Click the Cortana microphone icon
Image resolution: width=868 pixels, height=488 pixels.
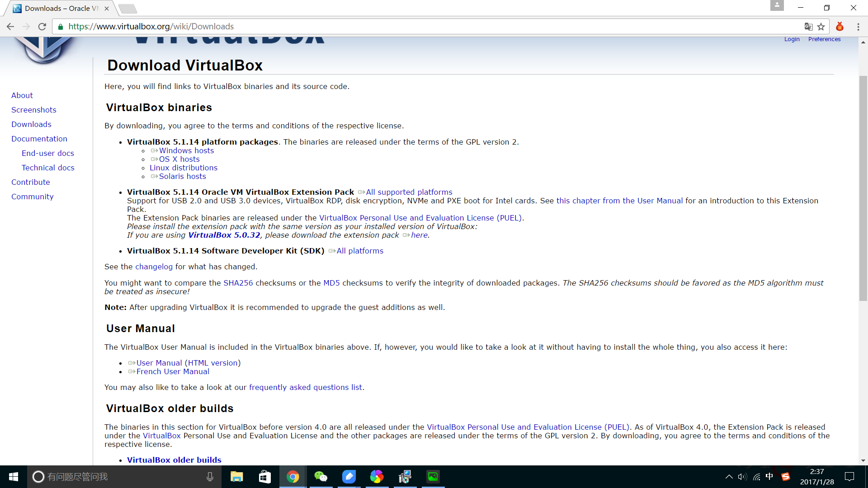coord(210,477)
